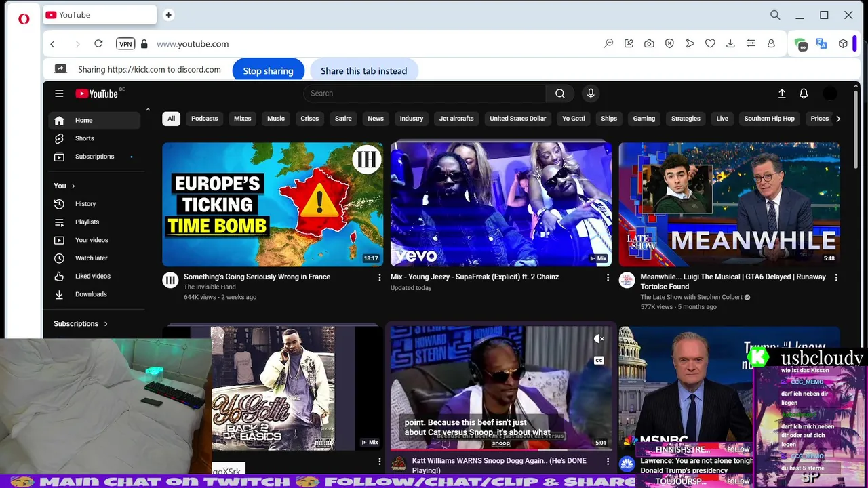Toggle captions on the Snoop Dogg preview
This screenshot has height=488, width=868.
(x=599, y=361)
